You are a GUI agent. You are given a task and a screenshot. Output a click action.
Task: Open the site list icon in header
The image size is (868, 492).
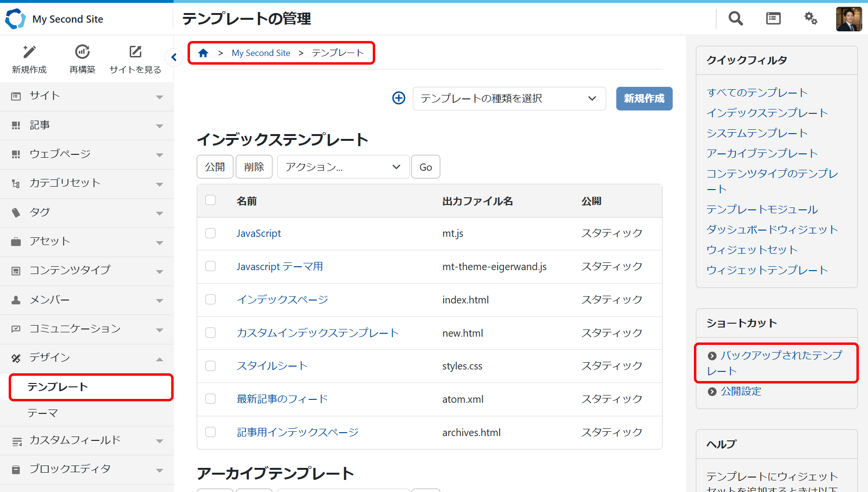(773, 19)
